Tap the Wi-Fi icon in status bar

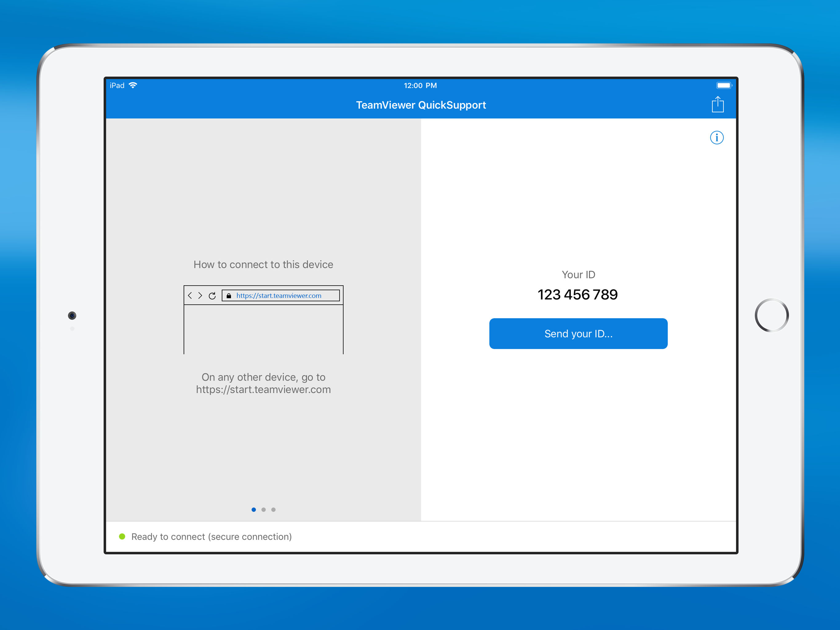pyautogui.click(x=133, y=85)
